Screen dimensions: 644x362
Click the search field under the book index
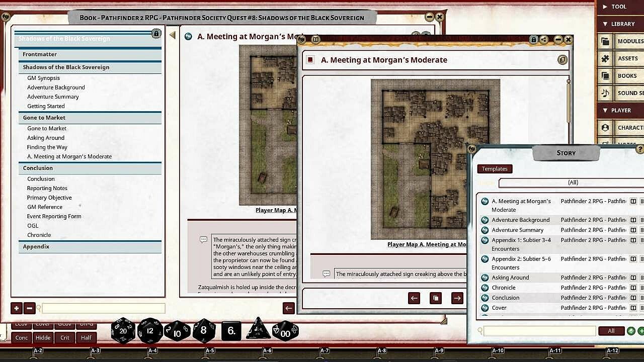[x=104, y=308]
